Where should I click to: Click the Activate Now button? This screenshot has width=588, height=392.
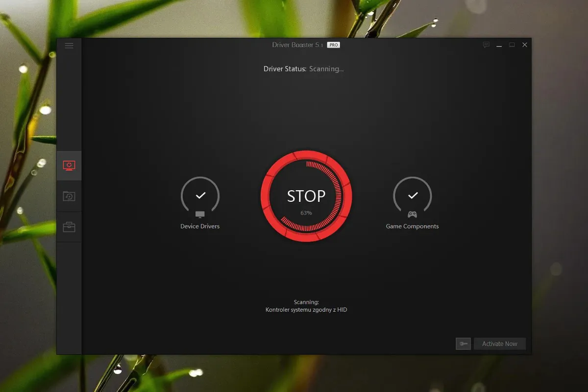[x=500, y=344]
